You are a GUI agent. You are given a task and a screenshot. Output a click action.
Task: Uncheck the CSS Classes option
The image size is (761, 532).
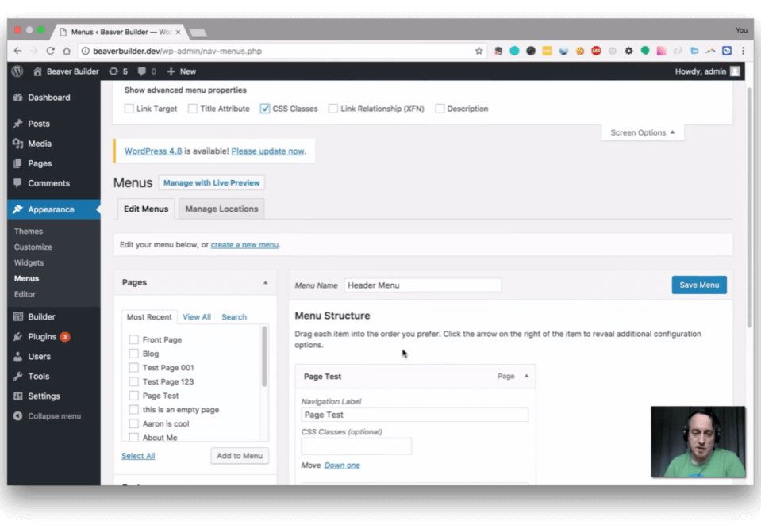click(x=264, y=109)
